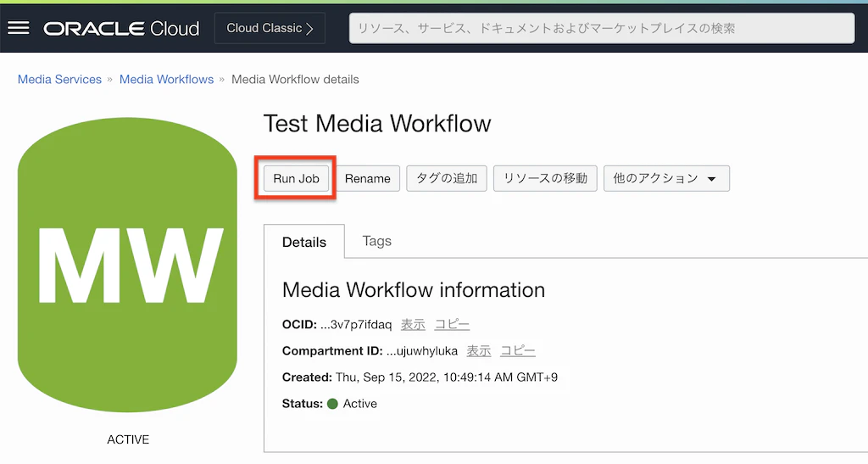This screenshot has width=868, height=464.
Task: Focus the resource search field
Action: click(602, 28)
